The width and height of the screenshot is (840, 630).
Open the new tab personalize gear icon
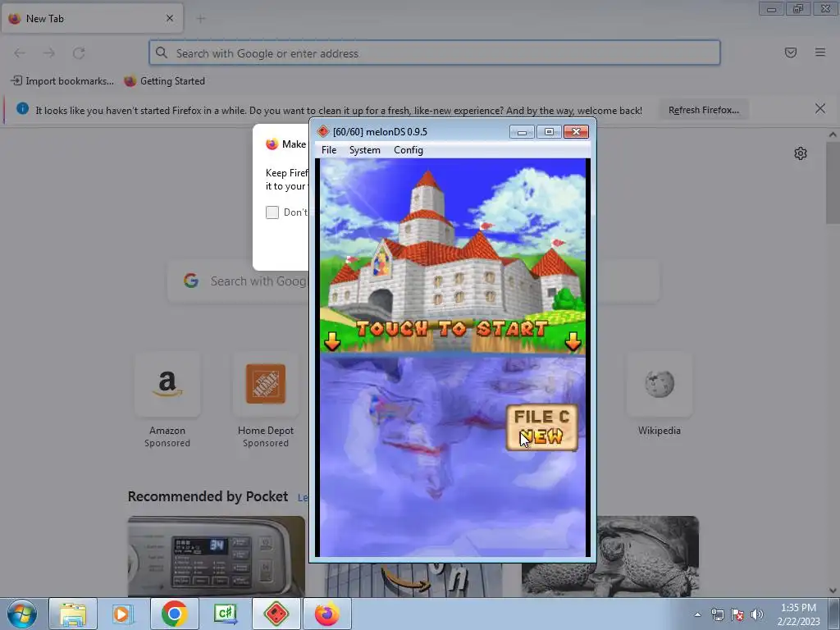(801, 153)
